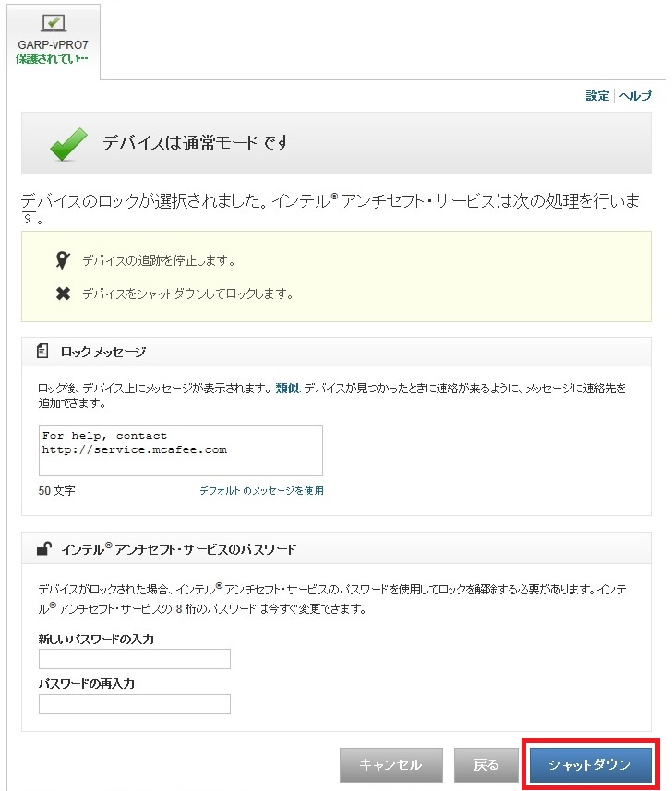Use default message via デフォルトのメッセージを使用

[x=261, y=491]
